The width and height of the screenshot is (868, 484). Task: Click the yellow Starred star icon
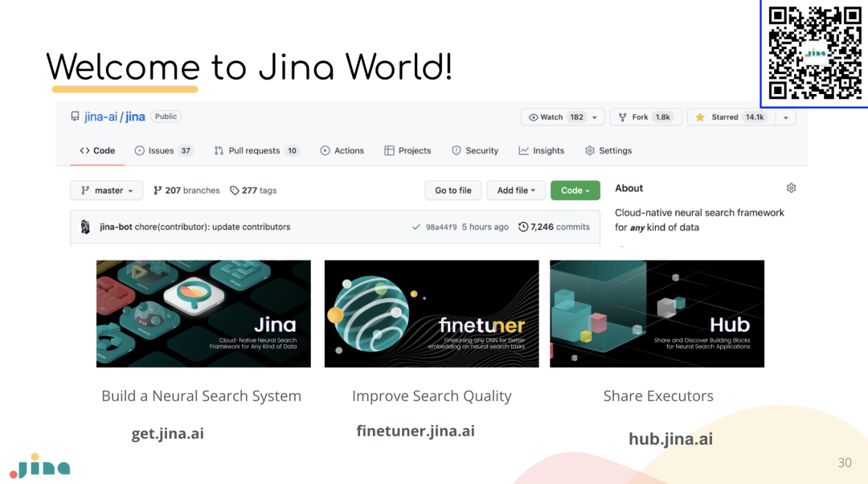(x=700, y=117)
